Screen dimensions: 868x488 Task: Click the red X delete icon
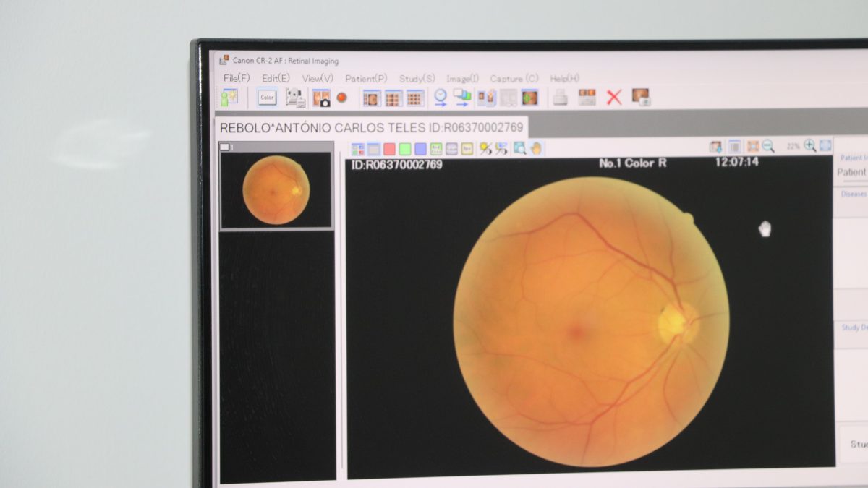613,98
